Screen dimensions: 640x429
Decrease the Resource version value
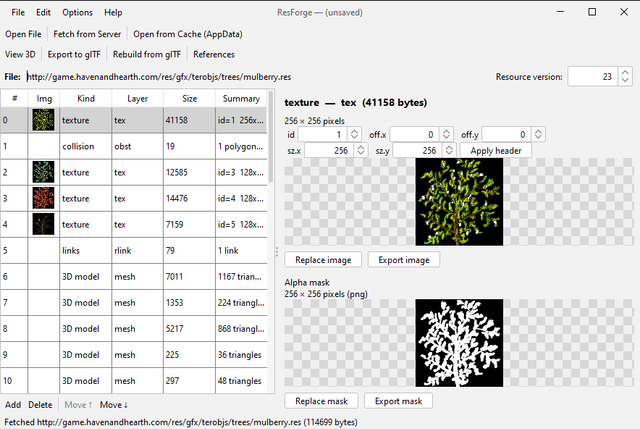625,81
